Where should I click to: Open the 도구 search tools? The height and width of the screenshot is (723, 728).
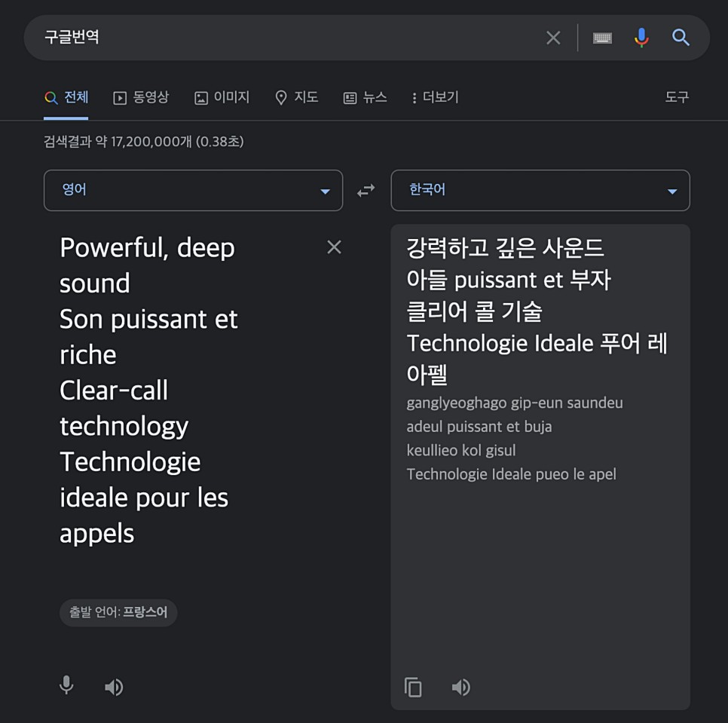tap(676, 97)
